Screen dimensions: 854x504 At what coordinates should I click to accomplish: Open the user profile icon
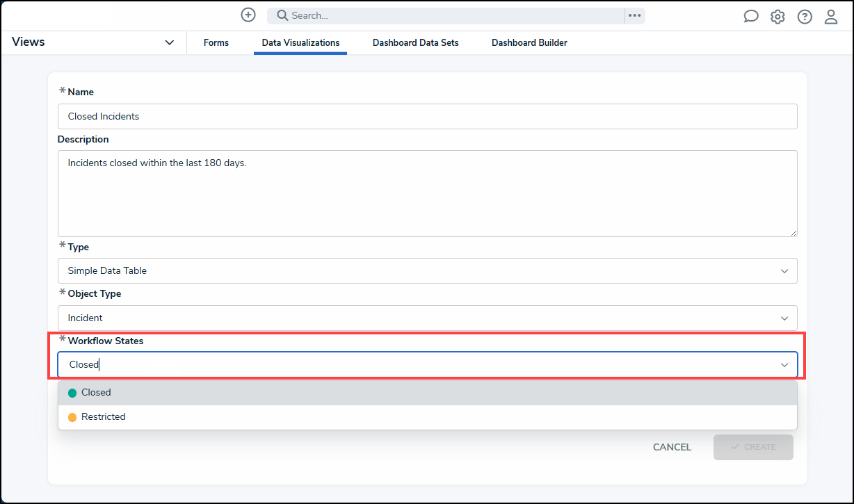(831, 17)
